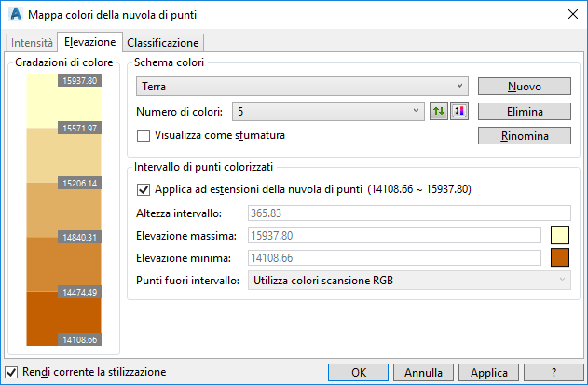
Task: Click the dark orange bottom gradient band
Action: point(63,319)
